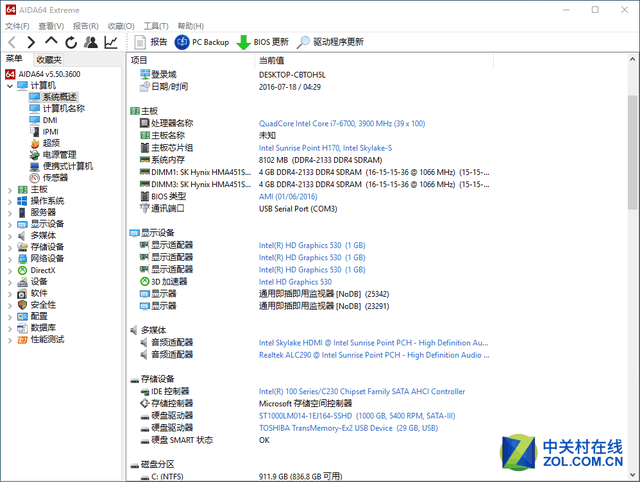Click the 配置 icon in tree
The width and height of the screenshot is (640, 482).
pyautogui.click(x=22, y=316)
